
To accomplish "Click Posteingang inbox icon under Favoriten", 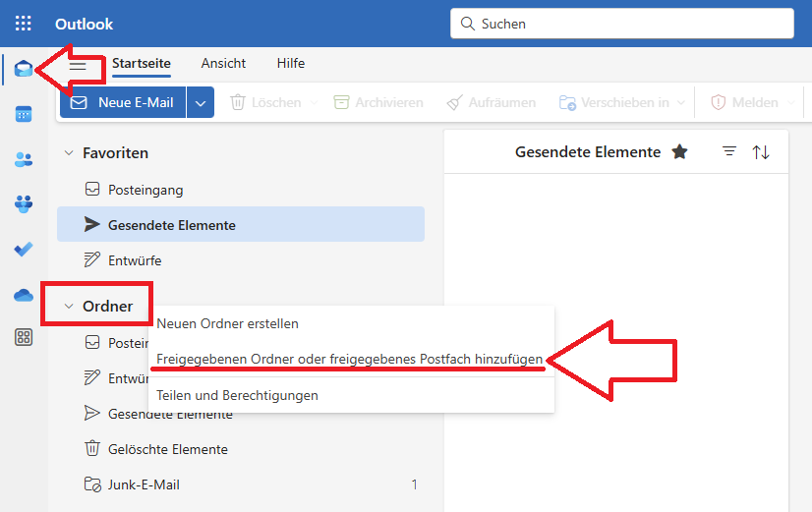I will point(92,189).
